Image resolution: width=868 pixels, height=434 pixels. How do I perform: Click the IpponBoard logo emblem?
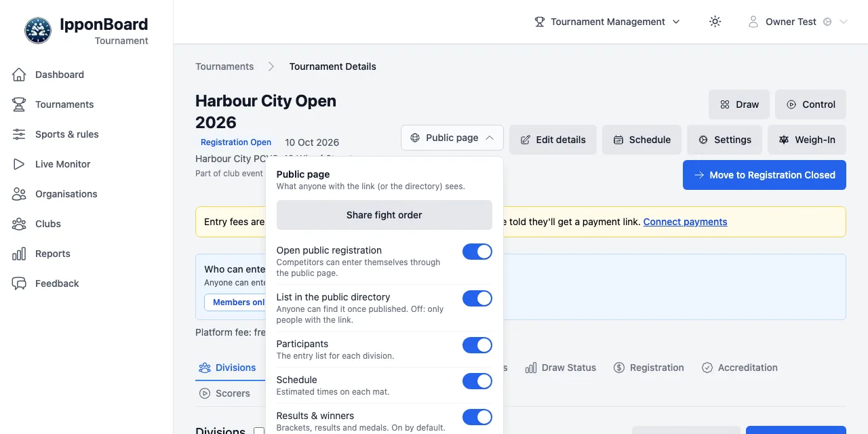coord(38,31)
